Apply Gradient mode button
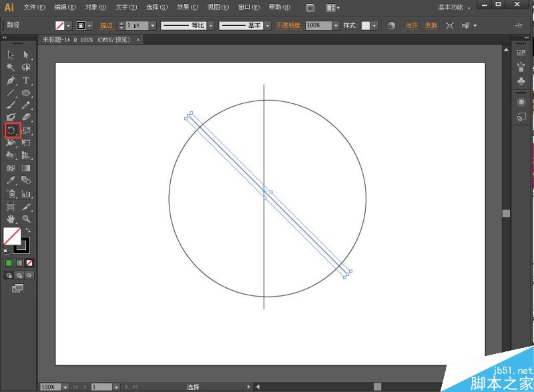 19,263
